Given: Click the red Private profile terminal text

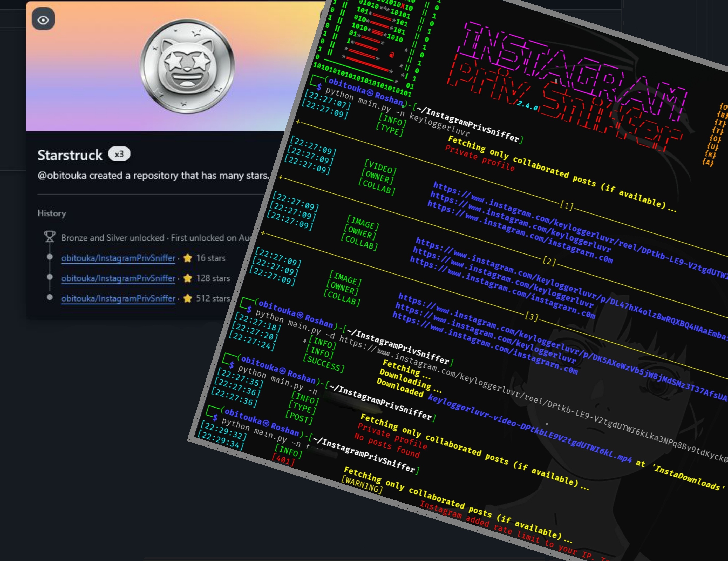Looking at the screenshot, I should [479, 158].
